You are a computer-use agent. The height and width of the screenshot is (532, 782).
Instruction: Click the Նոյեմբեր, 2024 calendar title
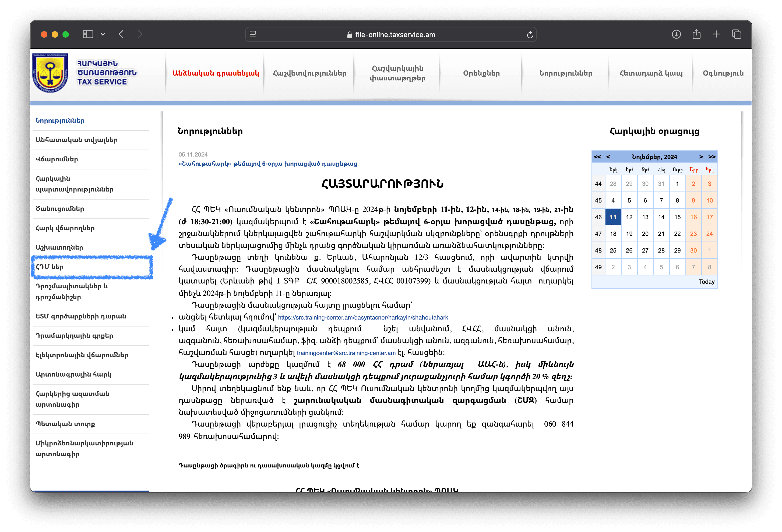pyautogui.click(x=654, y=157)
